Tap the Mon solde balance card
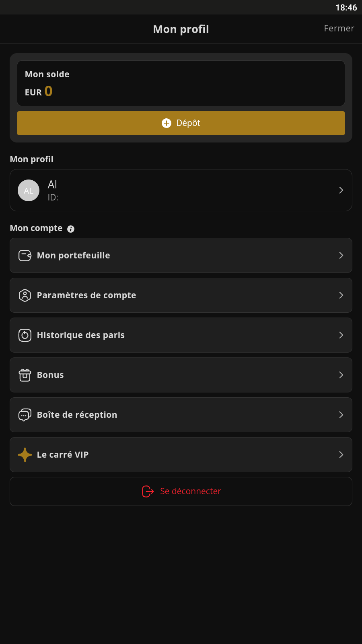This screenshot has height=644, width=362. pyautogui.click(x=181, y=83)
